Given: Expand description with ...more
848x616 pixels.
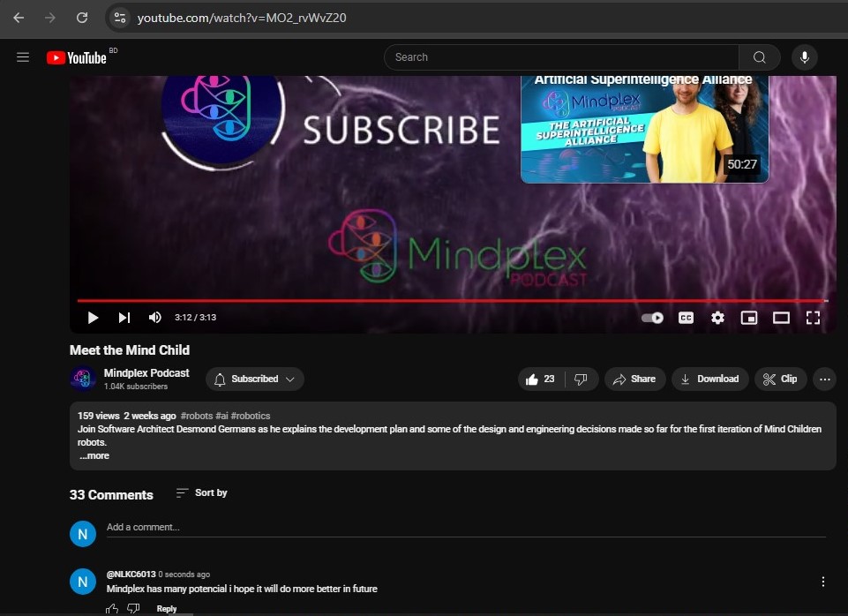Looking at the screenshot, I should [94, 456].
